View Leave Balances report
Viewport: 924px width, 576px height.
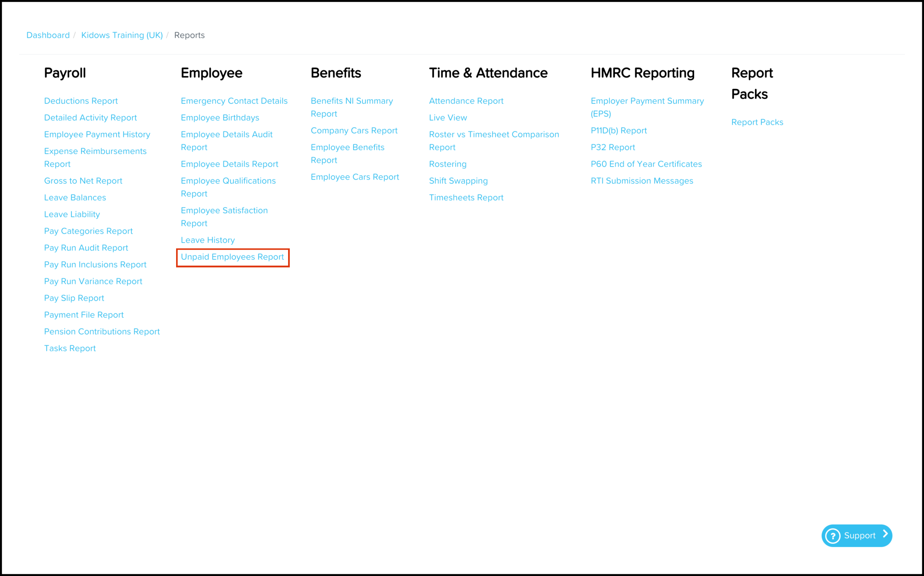(x=75, y=198)
